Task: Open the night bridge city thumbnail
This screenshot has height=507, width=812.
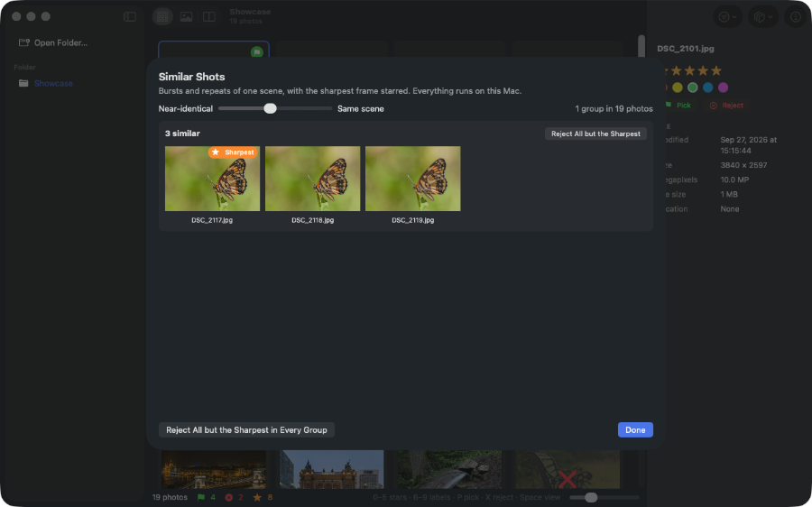Action: coord(213,469)
